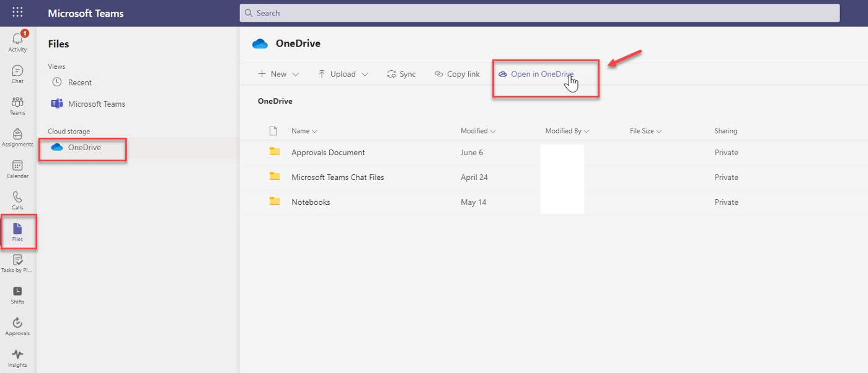Click the Copy link button
The height and width of the screenshot is (373, 868).
(x=458, y=74)
